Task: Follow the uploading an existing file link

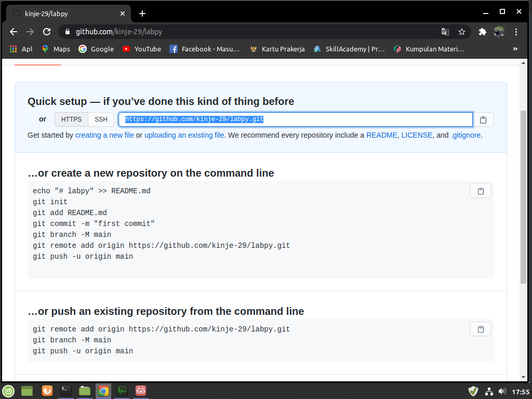Action: (184, 135)
